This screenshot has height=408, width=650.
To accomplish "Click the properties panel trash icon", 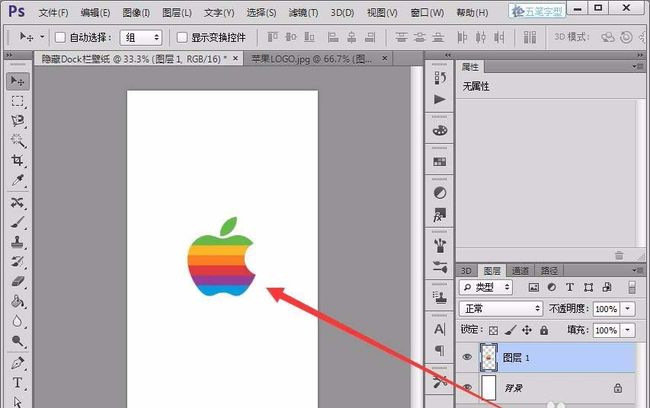I will 619,255.
